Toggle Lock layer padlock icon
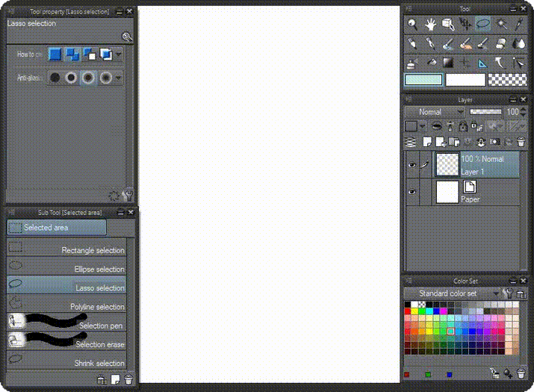534x392 pixels. [x=462, y=126]
